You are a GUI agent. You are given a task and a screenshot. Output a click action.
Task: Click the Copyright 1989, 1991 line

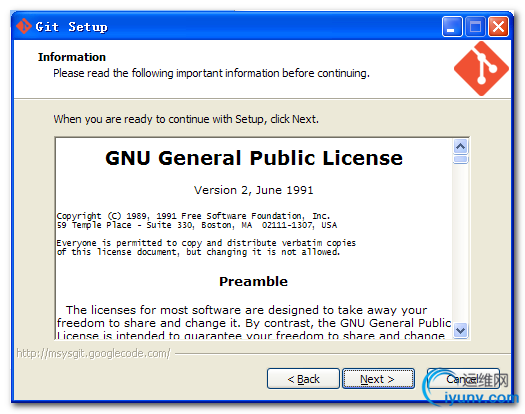coord(193,216)
